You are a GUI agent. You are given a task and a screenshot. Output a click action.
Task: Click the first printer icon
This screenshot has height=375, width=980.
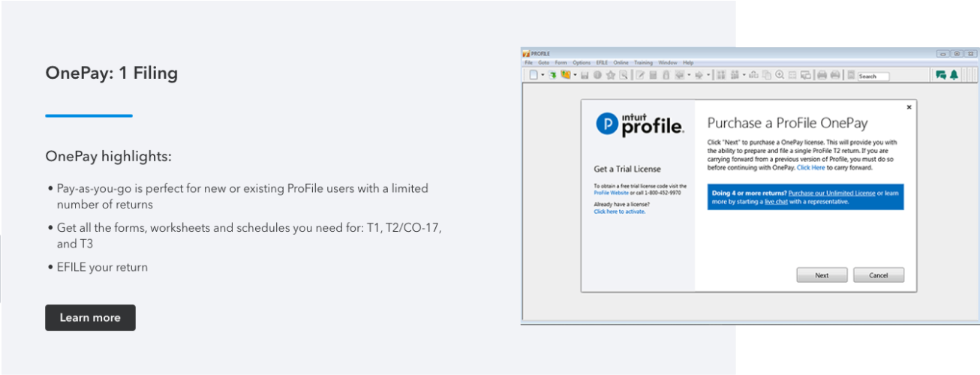tap(822, 75)
